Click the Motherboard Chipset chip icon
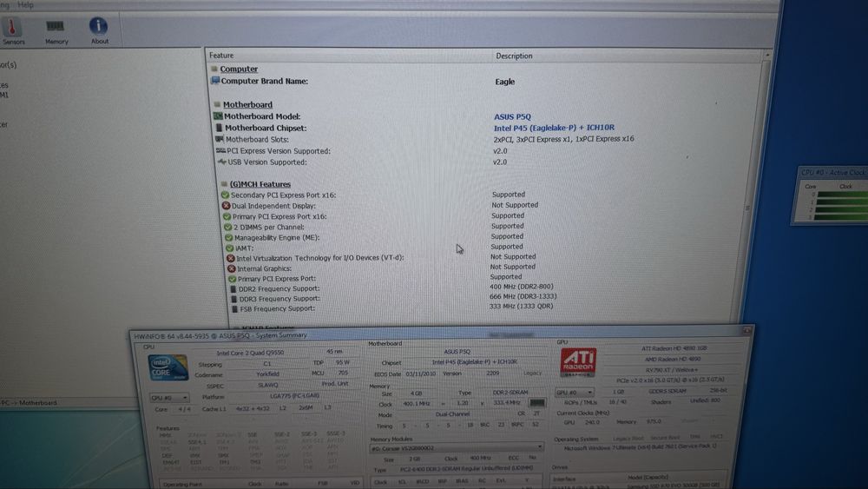The width and height of the screenshot is (868, 489). tap(220, 128)
